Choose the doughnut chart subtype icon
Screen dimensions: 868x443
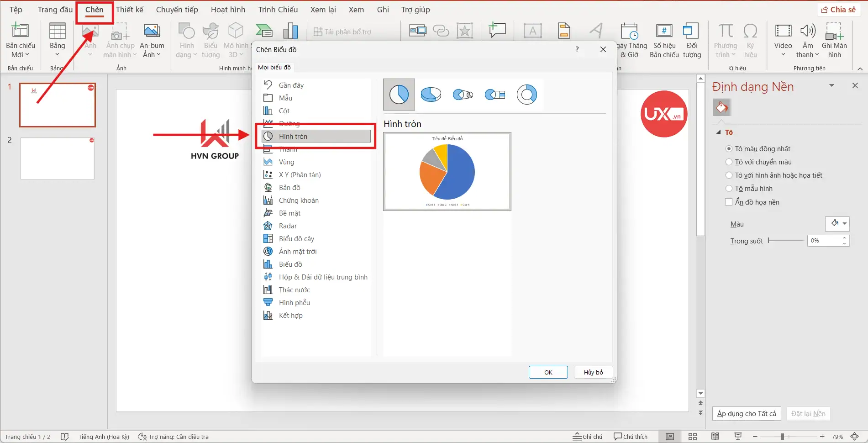(526, 95)
